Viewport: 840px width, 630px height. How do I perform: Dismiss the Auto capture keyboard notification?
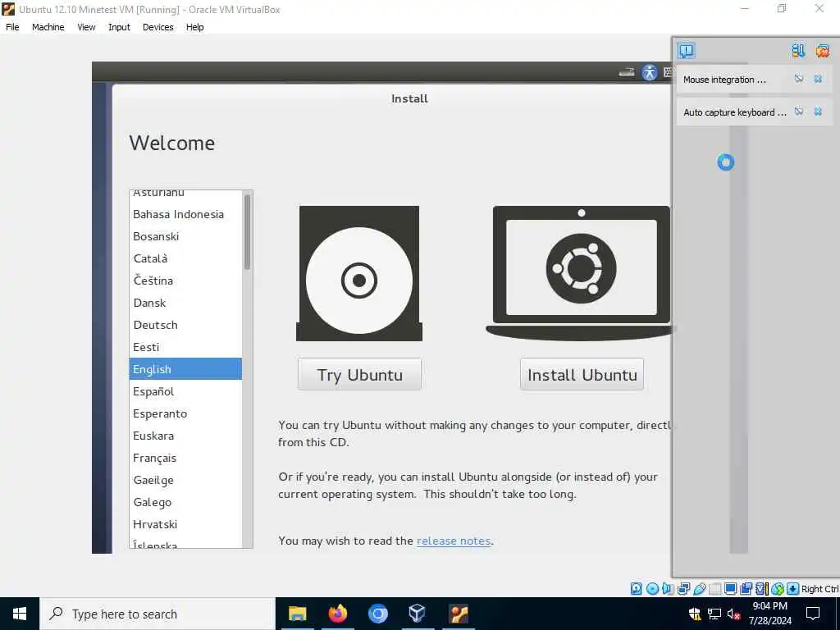(x=818, y=112)
